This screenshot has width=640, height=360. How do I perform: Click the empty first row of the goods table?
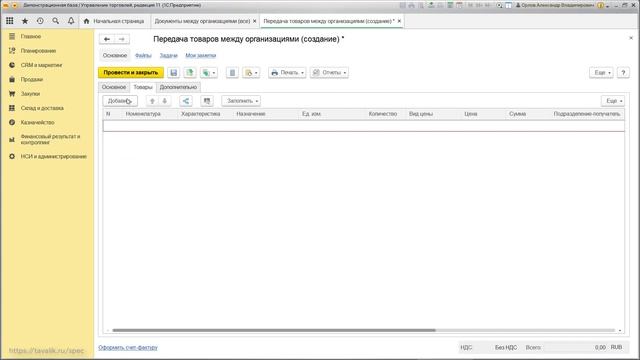click(364, 126)
